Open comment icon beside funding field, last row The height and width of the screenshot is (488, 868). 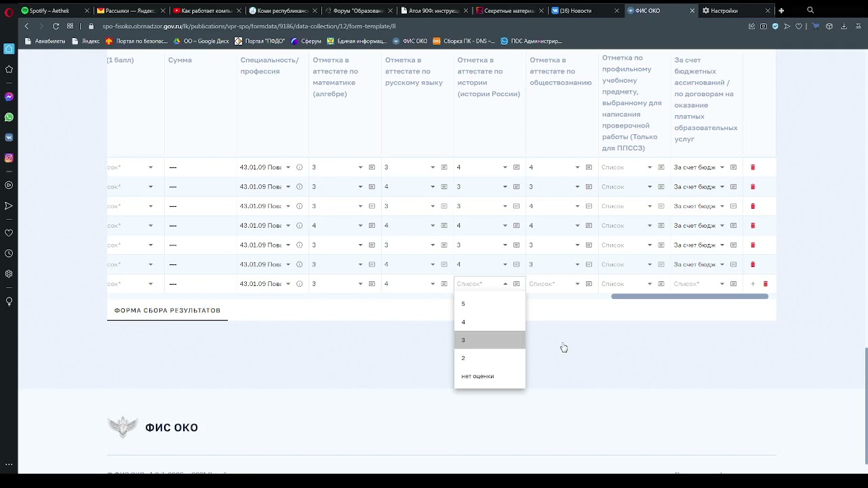click(733, 284)
